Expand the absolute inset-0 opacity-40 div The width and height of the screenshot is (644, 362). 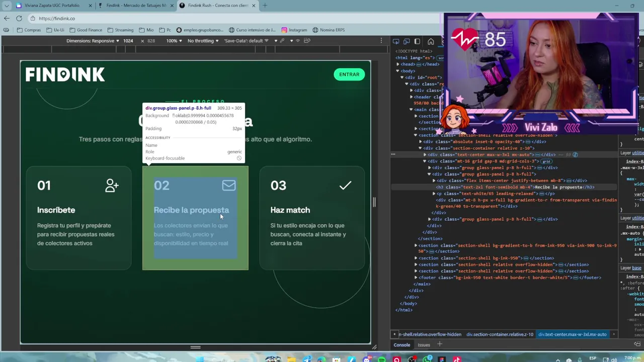pyautogui.click(x=421, y=142)
